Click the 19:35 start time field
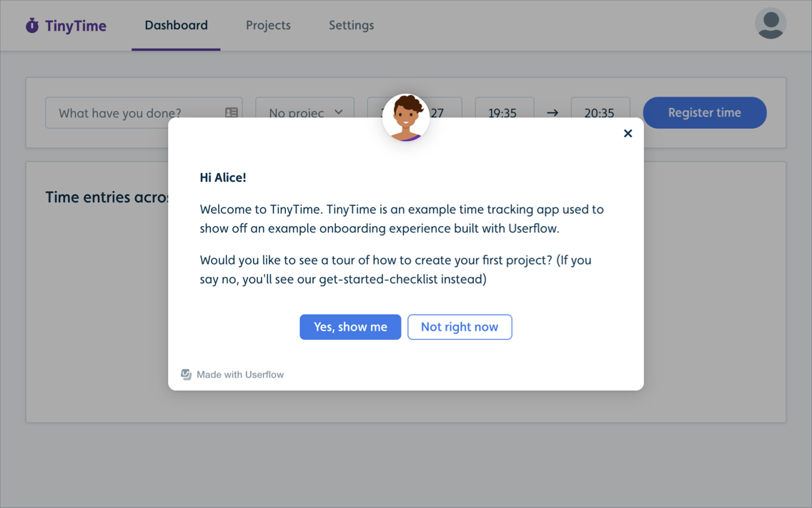The image size is (812, 508). click(505, 112)
